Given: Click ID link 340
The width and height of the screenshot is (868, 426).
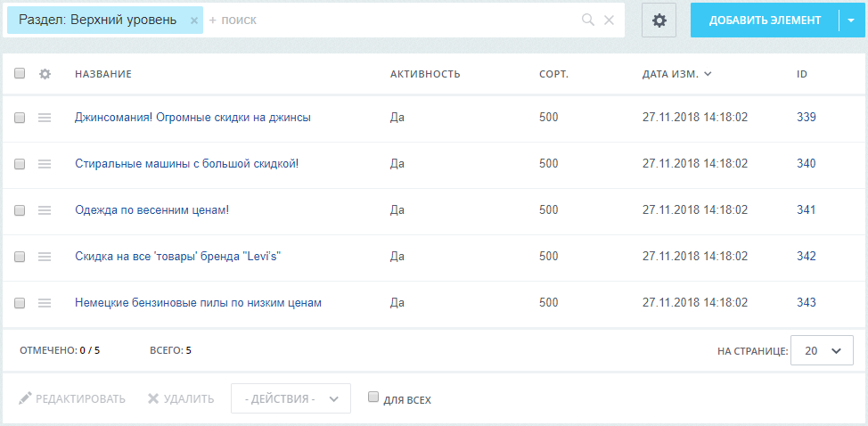Looking at the screenshot, I should (806, 164).
